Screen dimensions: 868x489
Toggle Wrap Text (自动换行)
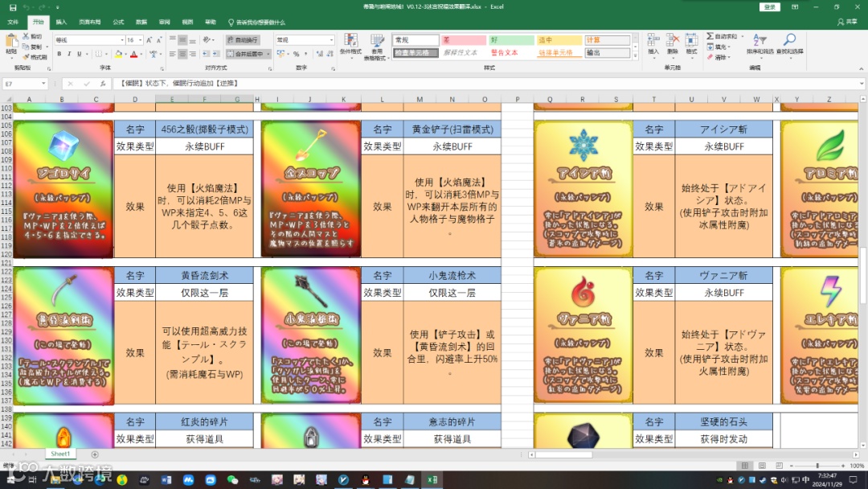click(x=243, y=40)
